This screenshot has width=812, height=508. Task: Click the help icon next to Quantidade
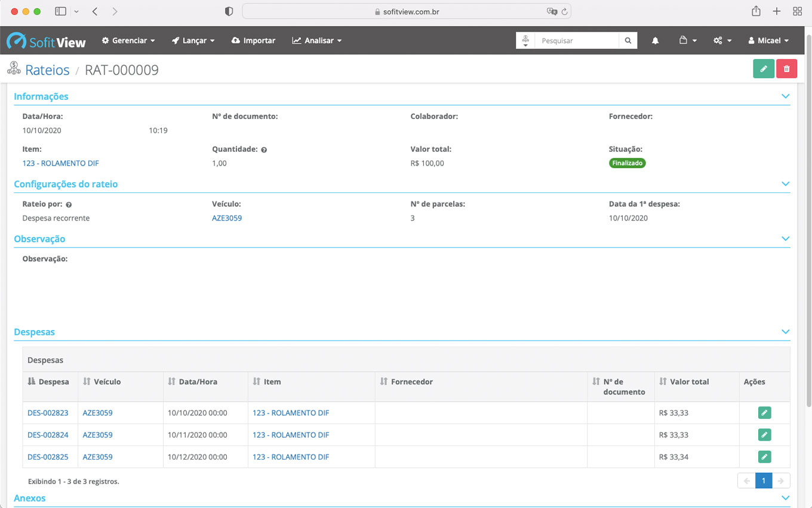point(264,150)
